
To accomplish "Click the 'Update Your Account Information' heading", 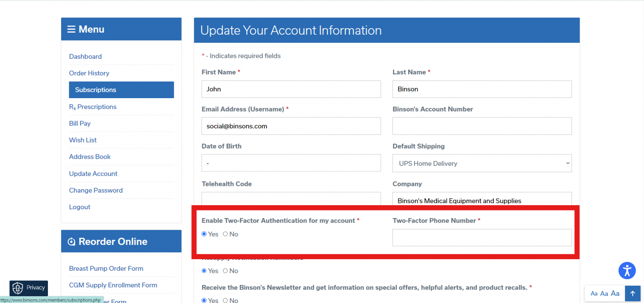I will pyautogui.click(x=291, y=30).
